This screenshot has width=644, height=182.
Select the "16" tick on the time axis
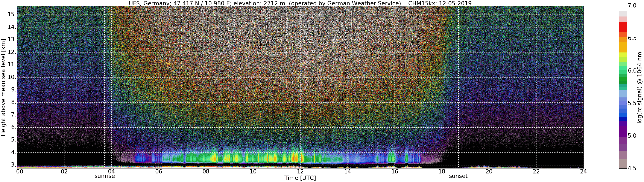click(x=395, y=171)
